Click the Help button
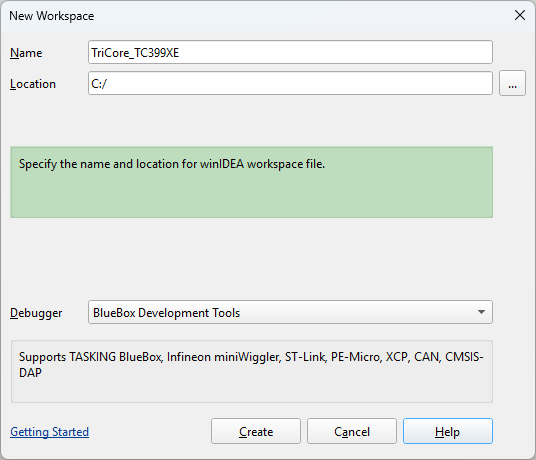The height and width of the screenshot is (460, 536). pyautogui.click(x=448, y=431)
